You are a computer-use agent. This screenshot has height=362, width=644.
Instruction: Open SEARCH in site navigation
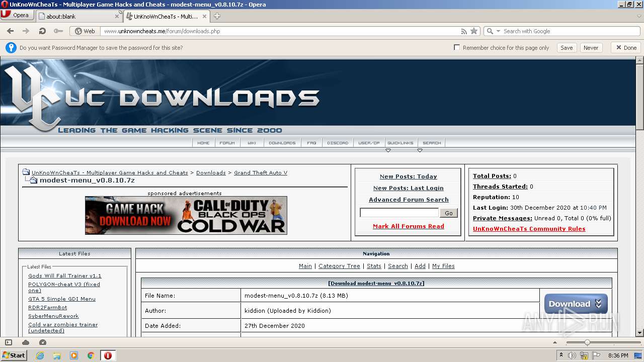pyautogui.click(x=432, y=143)
